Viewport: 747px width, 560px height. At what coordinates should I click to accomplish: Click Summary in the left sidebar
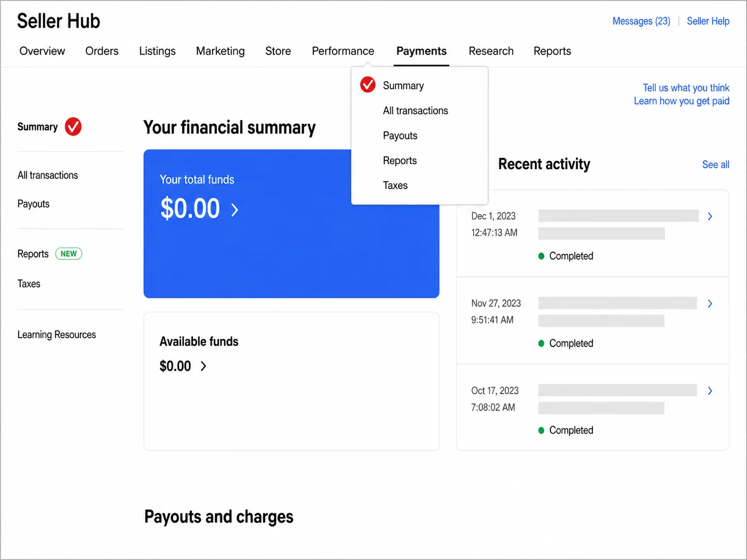38,127
